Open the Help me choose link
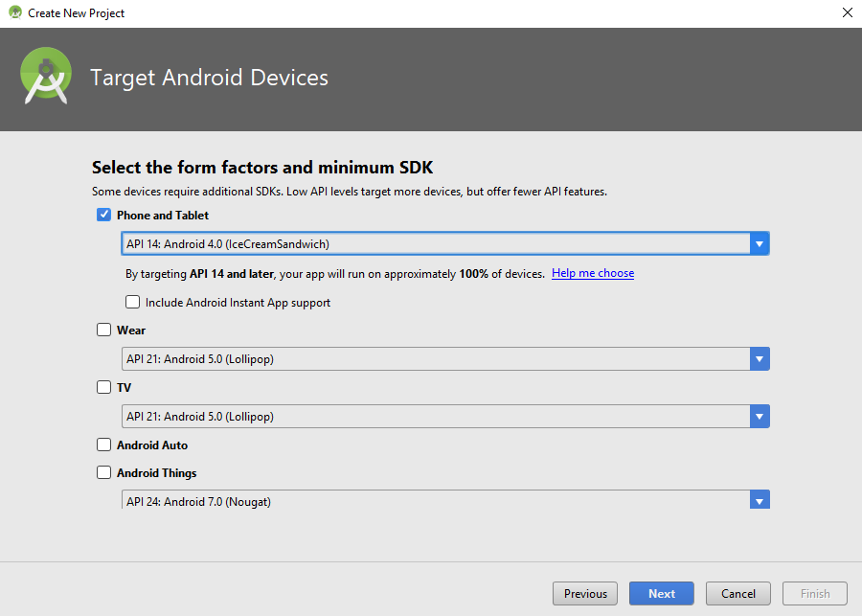This screenshot has height=616, width=862. pyautogui.click(x=593, y=274)
